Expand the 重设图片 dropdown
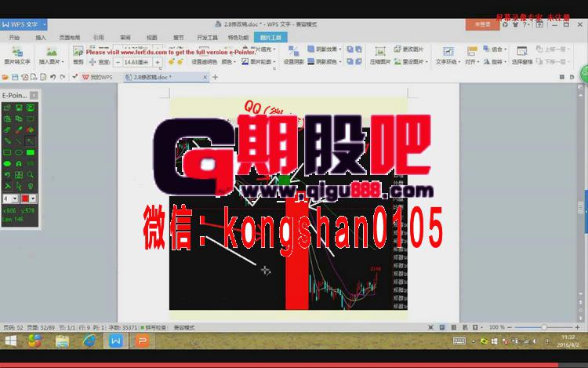 tap(426, 62)
